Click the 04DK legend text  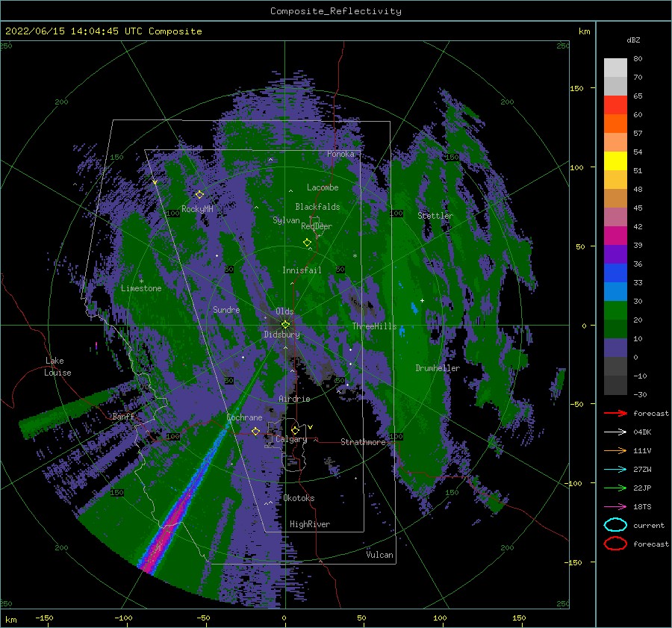click(x=642, y=432)
